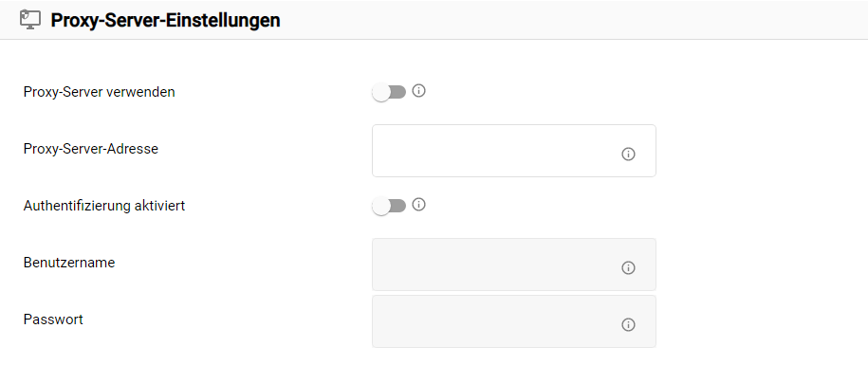The height and width of the screenshot is (365, 868).
Task: Show info icon inside Benutzername field
Action: click(628, 268)
